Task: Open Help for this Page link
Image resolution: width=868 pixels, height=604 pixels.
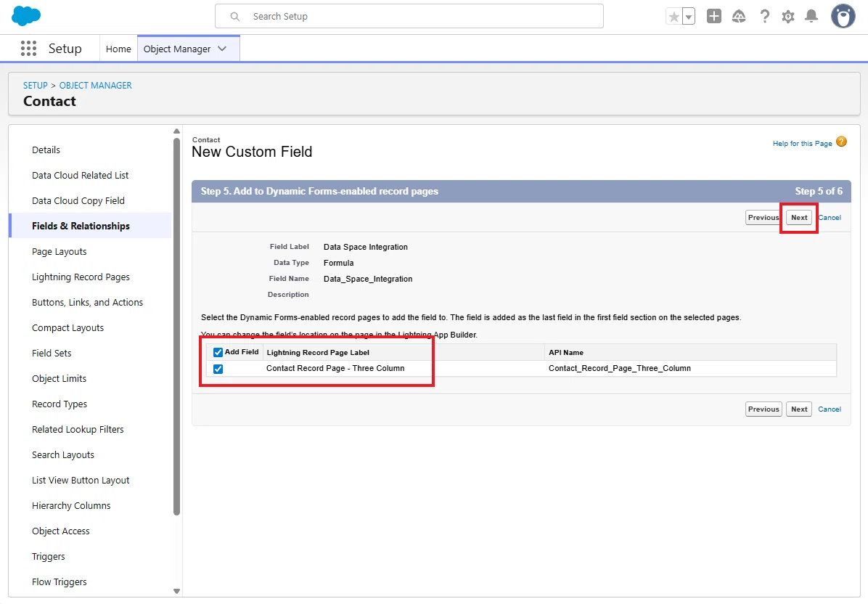Action: (x=802, y=144)
